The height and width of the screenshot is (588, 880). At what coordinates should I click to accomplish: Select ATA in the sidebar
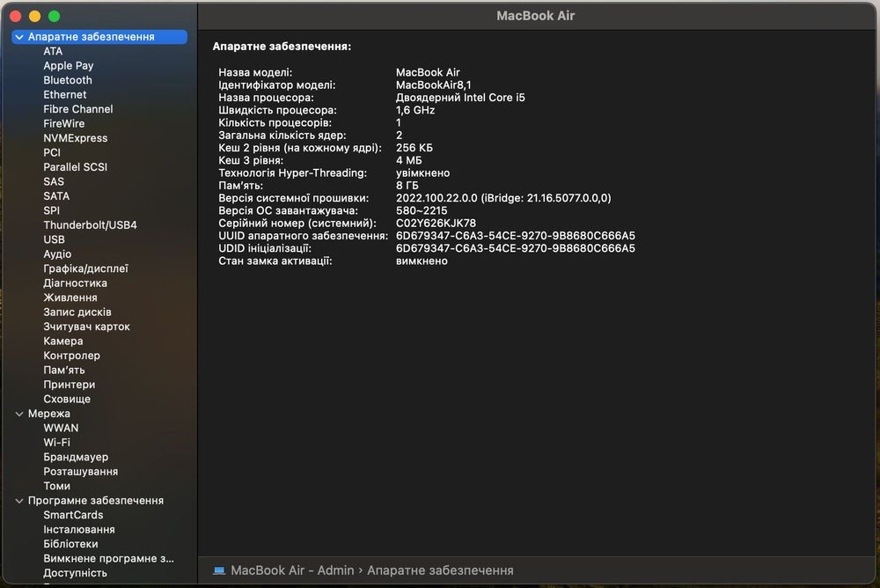(53, 51)
